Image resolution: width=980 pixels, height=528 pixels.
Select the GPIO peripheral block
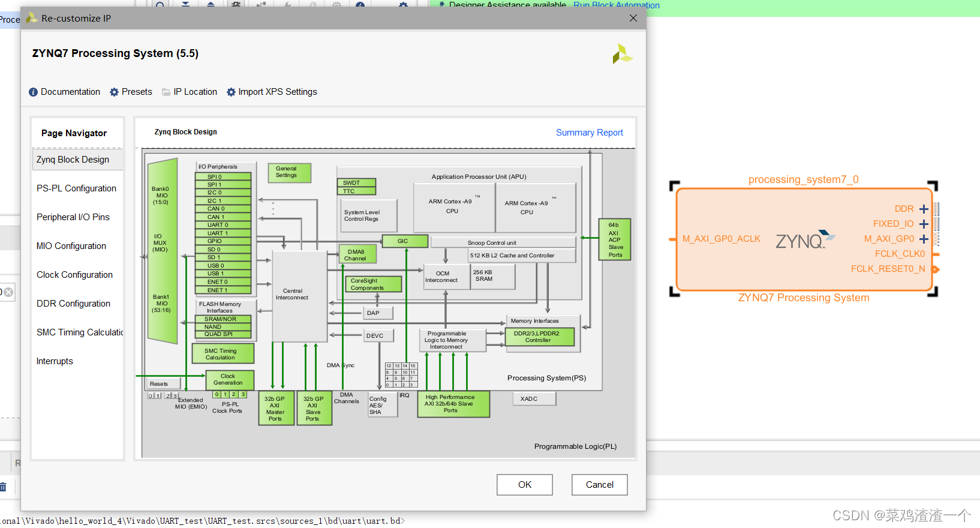point(223,241)
